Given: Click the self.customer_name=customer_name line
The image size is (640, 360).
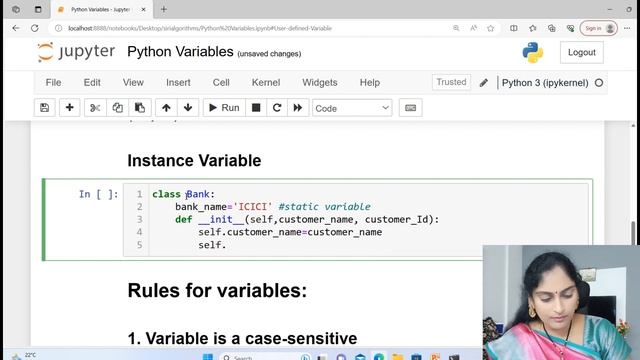Looking at the screenshot, I should coord(290,232).
